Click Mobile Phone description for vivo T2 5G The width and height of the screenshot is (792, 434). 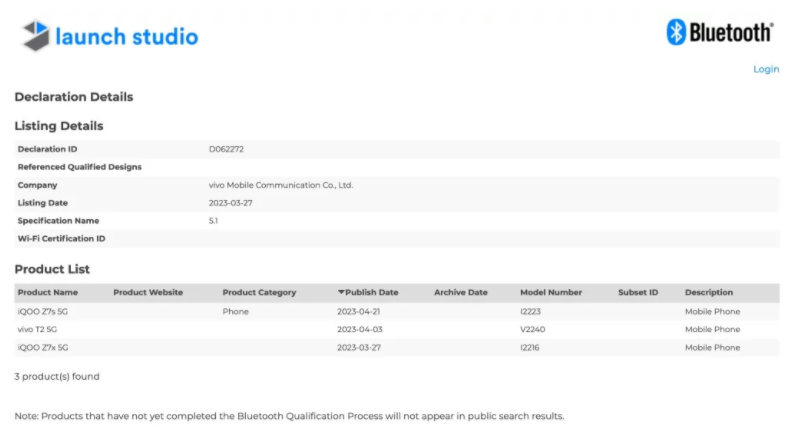point(712,329)
